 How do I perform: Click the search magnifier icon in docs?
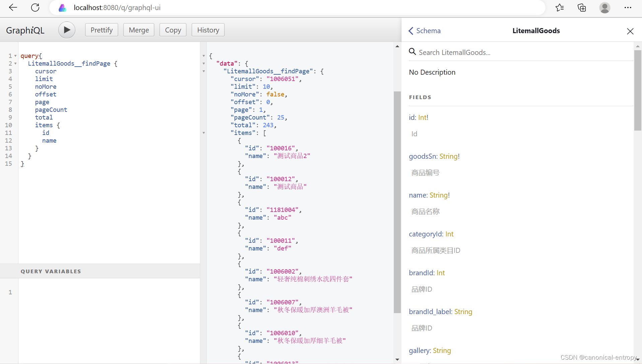coord(413,52)
